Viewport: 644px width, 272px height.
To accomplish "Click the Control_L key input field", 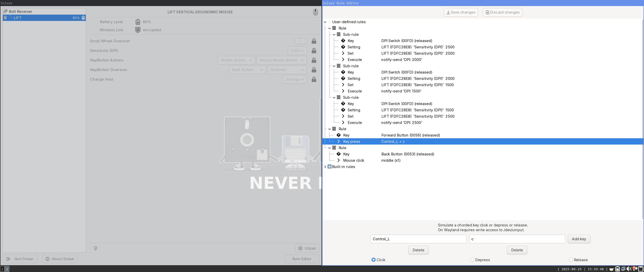I will point(418,239).
